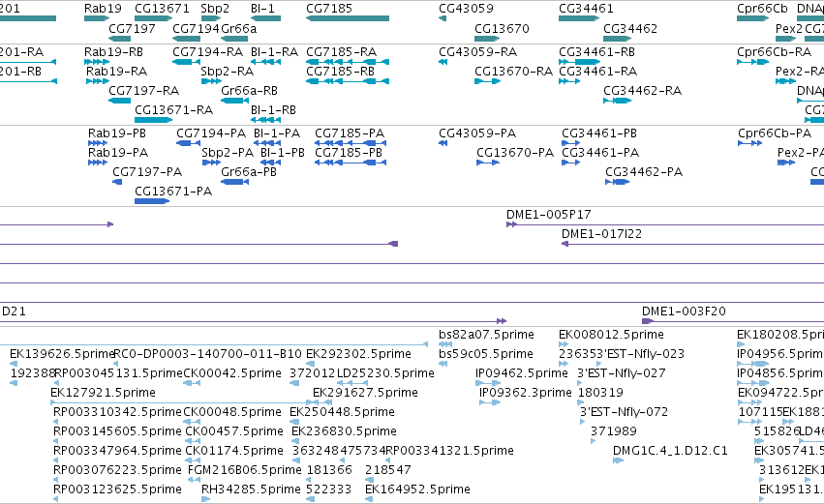
Task: Click EK292302.5prime EST label
Action: 358,354
